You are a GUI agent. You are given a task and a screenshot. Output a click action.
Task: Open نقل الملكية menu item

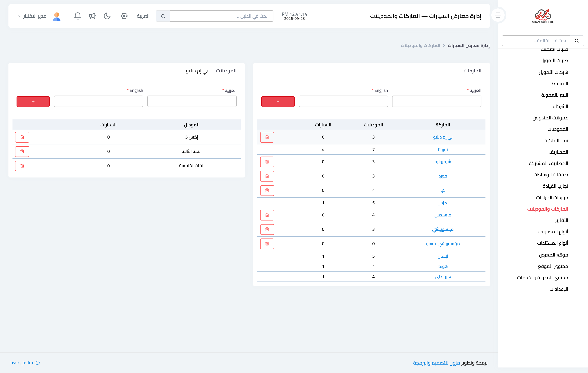pos(556,141)
